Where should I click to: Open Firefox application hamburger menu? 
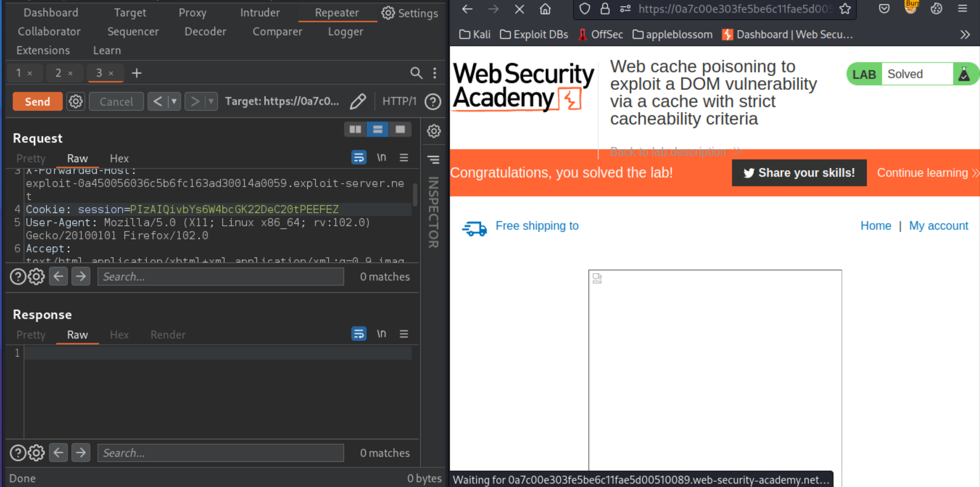point(962,8)
